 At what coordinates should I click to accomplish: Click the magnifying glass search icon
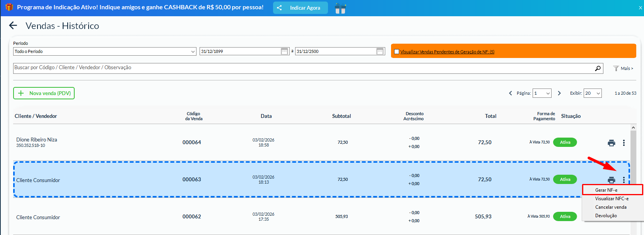coord(598,68)
